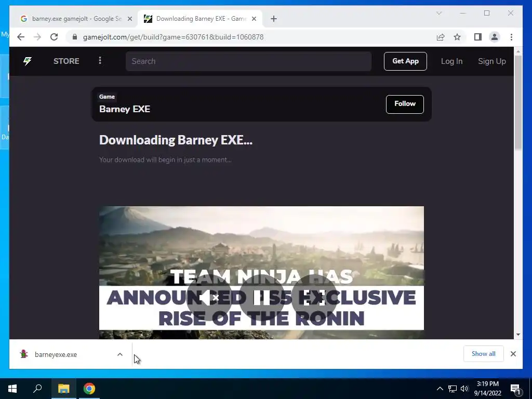532x399 pixels.
Task: Open the volume tray icon
Action: pos(464,389)
